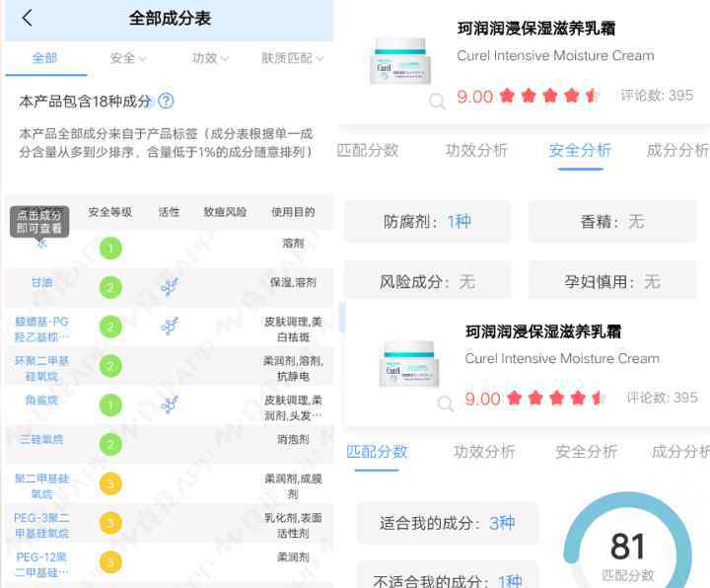Expand the 安全 filter dropdown
Screen dimensions: 710x588
point(127,58)
